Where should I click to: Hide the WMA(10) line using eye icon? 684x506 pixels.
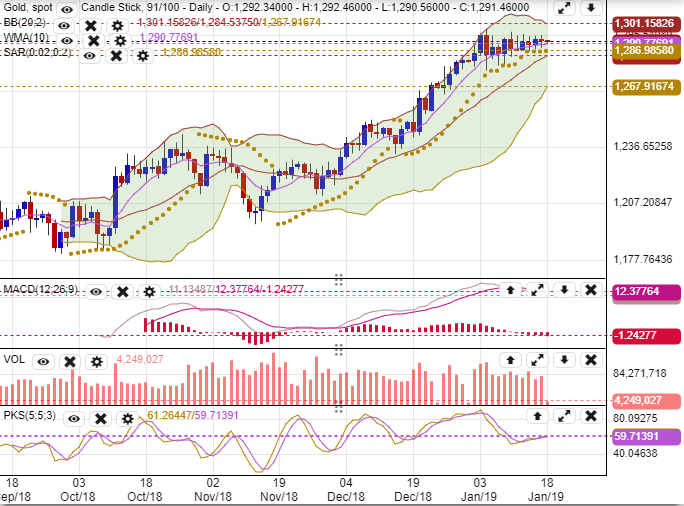pos(66,40)
